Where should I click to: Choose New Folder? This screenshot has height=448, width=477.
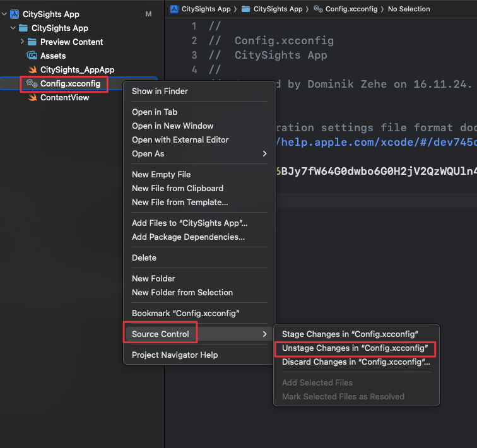pyautogui.click(x=199, y=279)
